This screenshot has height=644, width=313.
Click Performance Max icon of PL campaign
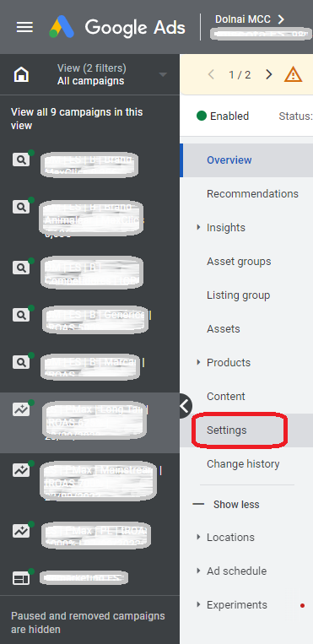point(21,532)
